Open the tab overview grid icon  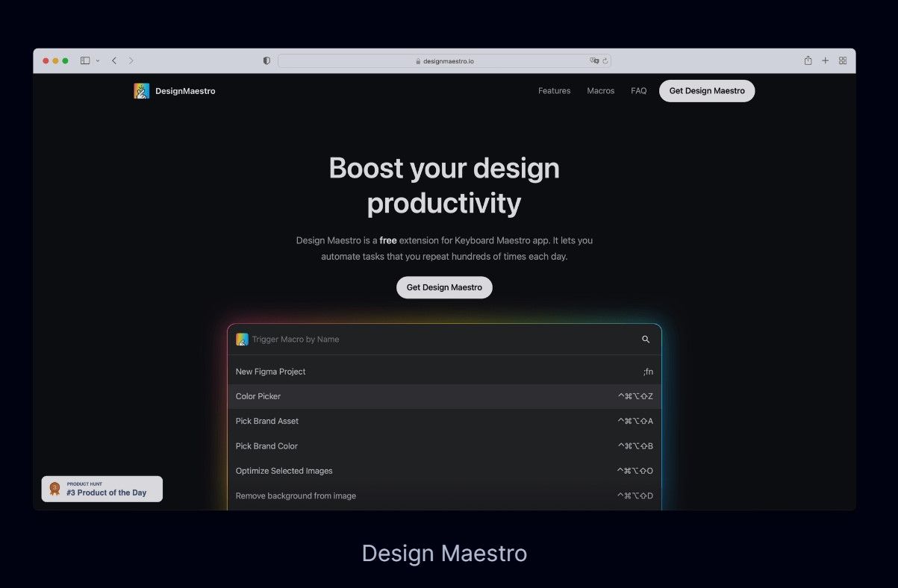843,60
